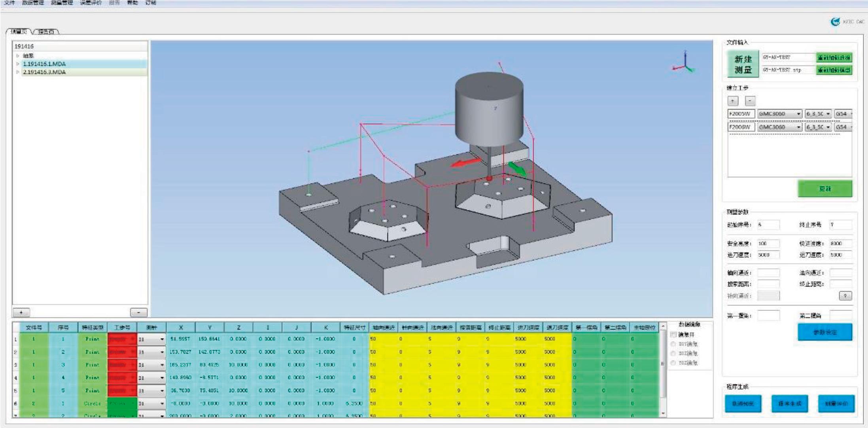Select 2.191416.3.MDA in the file tree
This screenshot has height=428, width=868.
(44, 72)
